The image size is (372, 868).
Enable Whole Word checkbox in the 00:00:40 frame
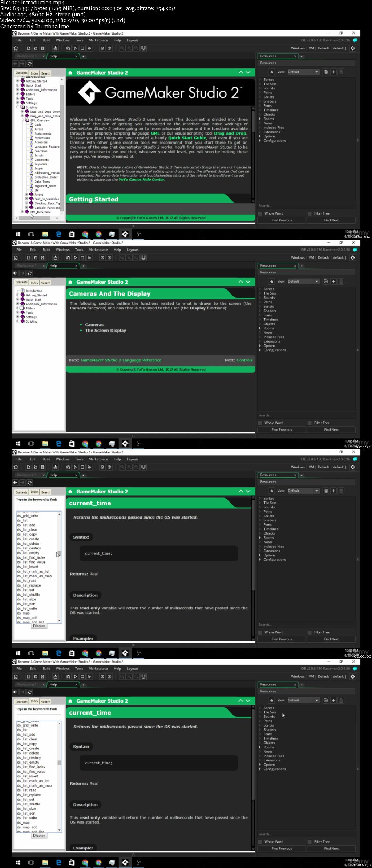260,213
